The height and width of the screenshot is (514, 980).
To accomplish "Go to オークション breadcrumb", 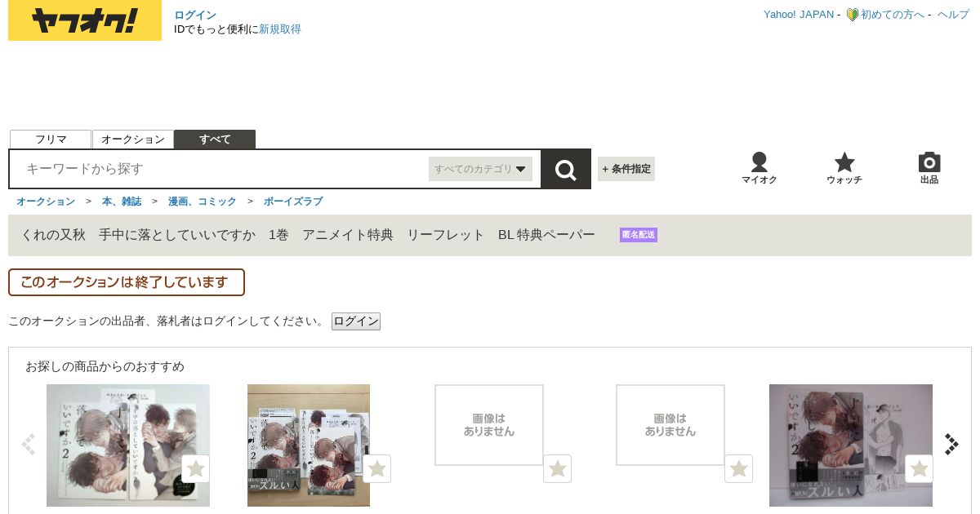I will 46,202.
